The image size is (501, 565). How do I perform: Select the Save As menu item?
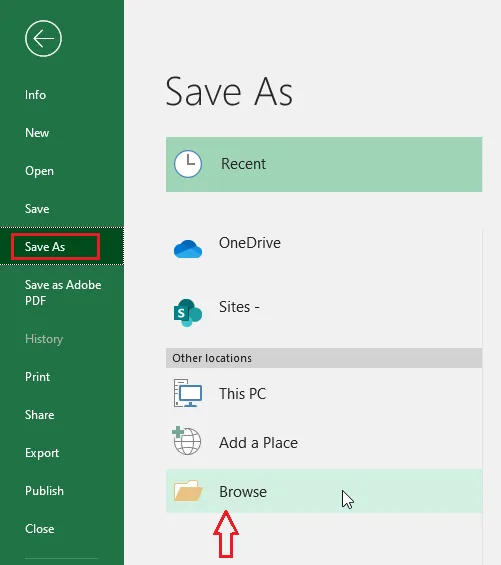coord(62,247)
